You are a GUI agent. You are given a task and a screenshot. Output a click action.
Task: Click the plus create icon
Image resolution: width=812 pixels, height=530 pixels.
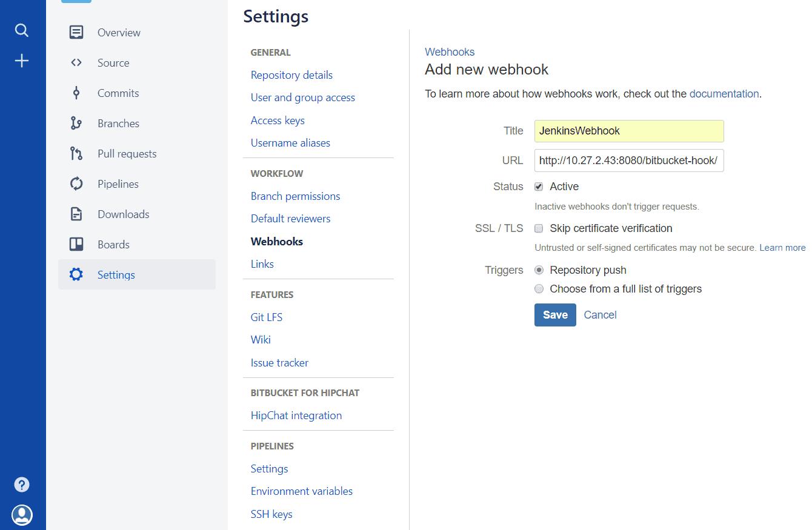[22, 61]
